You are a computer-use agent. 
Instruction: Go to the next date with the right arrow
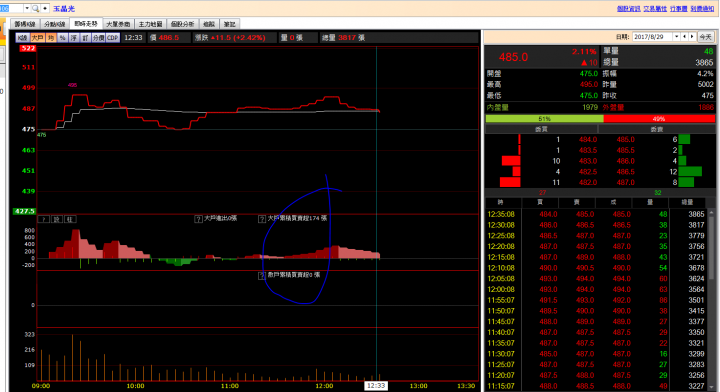coord(692,37)
